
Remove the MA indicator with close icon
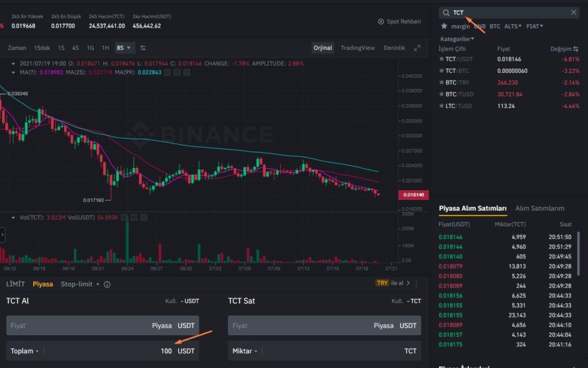pos(187,72)
